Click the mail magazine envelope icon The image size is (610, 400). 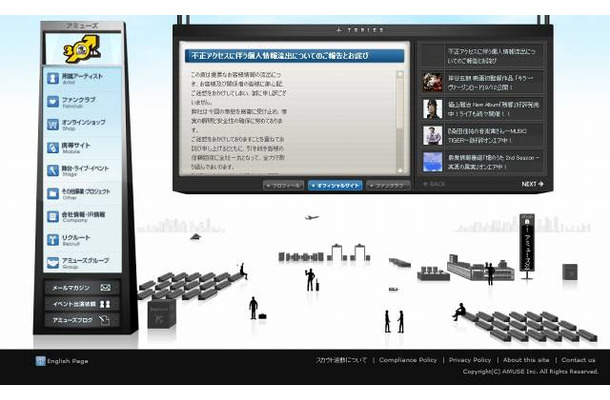click(x=105, y=288)
